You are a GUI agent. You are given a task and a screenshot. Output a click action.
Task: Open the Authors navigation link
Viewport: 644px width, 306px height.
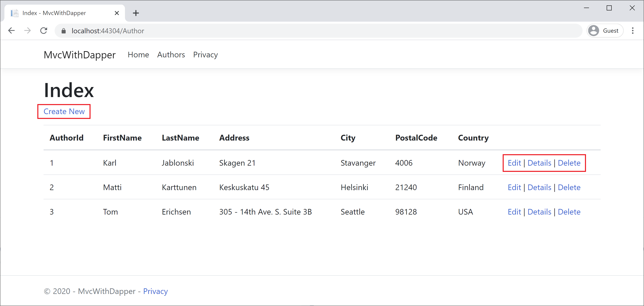click(171, 55)
